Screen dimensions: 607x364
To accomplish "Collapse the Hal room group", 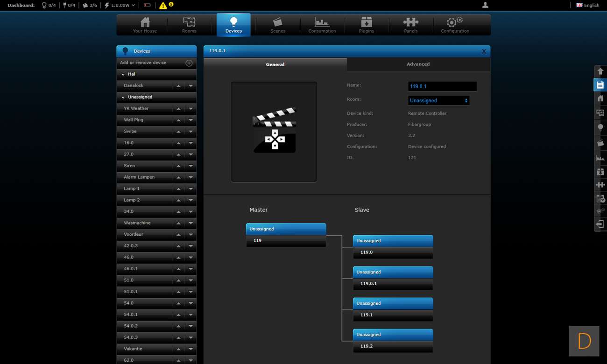I will (123, 74).
